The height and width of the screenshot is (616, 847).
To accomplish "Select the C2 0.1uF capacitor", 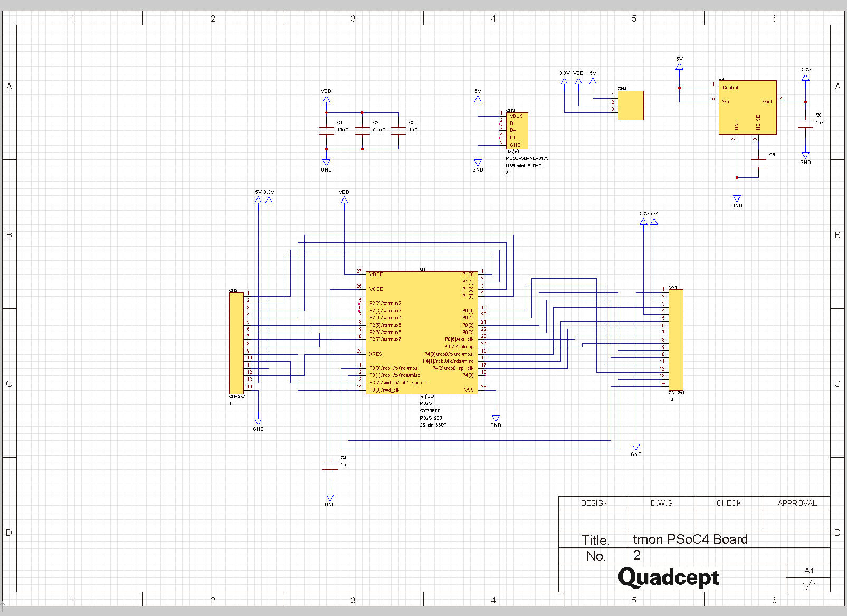I will 363,131.
